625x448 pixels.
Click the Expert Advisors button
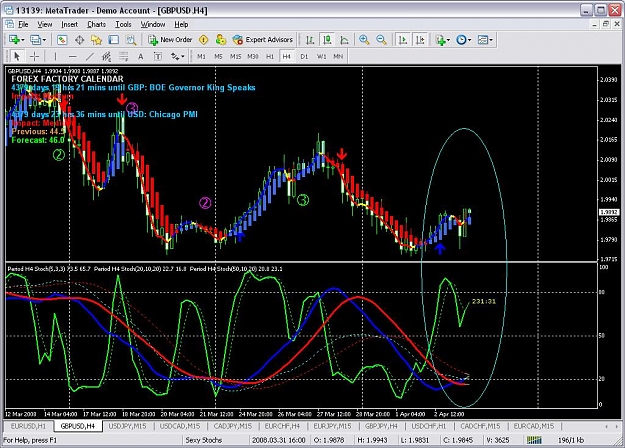click(263, 40)
